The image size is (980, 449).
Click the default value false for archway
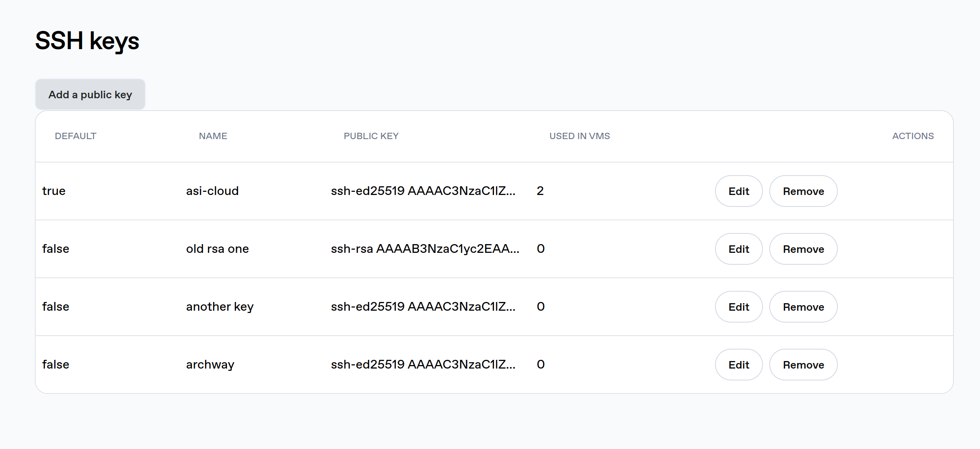(x=55, y=364)
